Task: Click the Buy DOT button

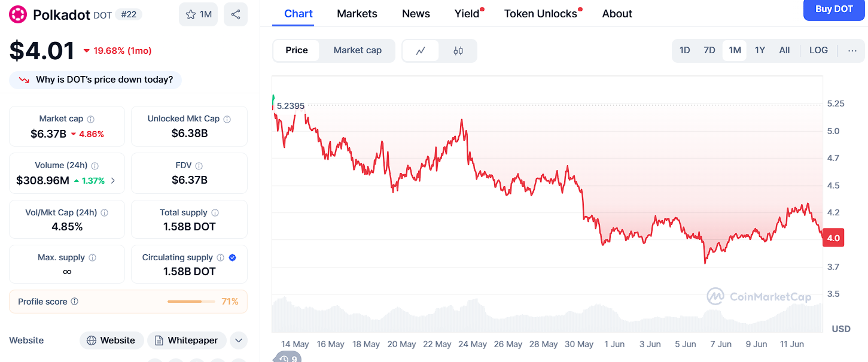Action: pos(834,10)
